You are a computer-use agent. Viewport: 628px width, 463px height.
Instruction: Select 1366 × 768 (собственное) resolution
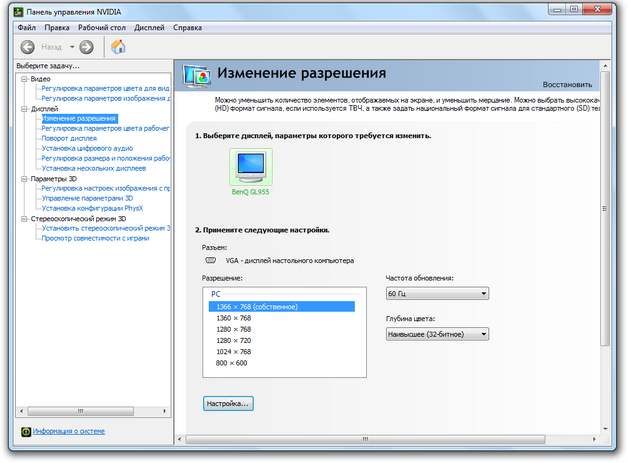282,307
